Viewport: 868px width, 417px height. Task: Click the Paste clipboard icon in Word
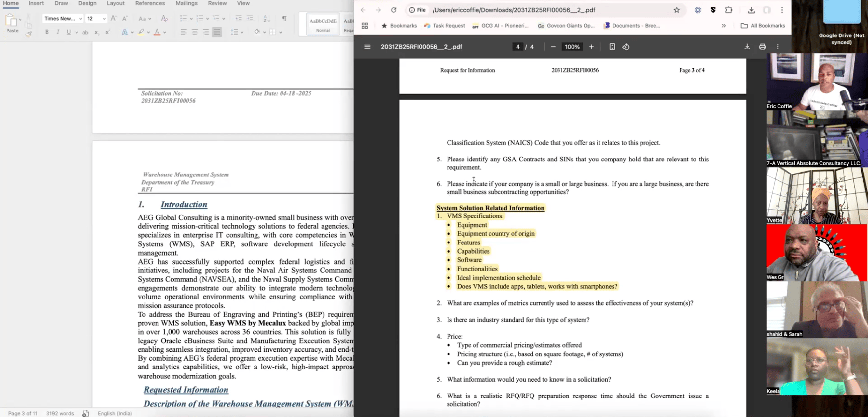[11, 21]
